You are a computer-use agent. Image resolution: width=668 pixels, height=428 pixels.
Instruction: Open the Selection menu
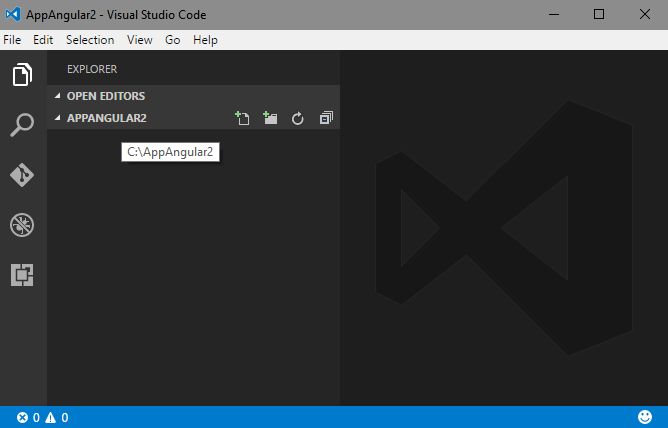click(x=90, y=40)
